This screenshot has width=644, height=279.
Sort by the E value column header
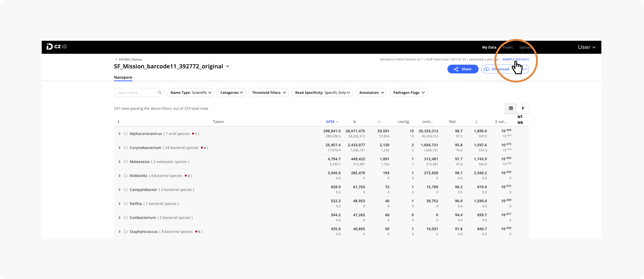tap(501, 122)
